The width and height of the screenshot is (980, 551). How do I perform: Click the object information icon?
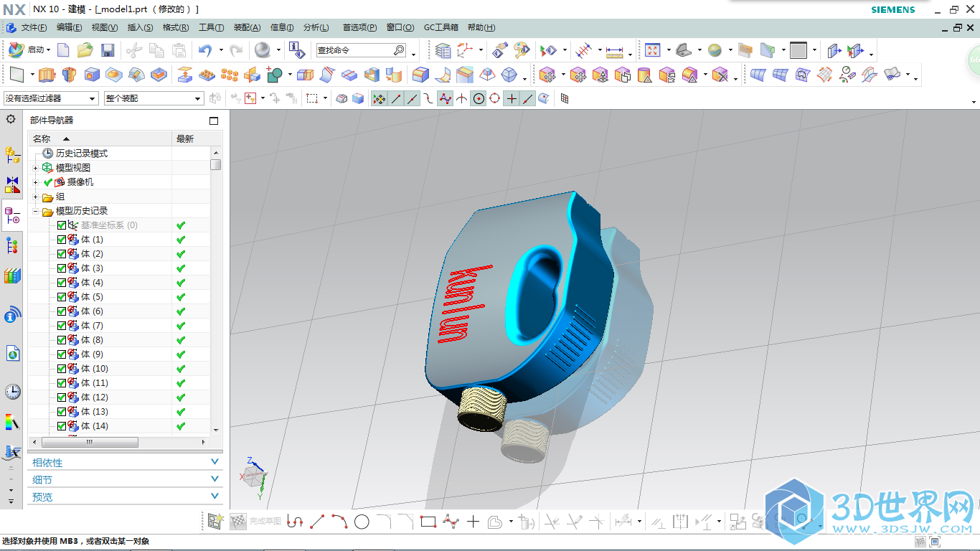coord(297,50)
